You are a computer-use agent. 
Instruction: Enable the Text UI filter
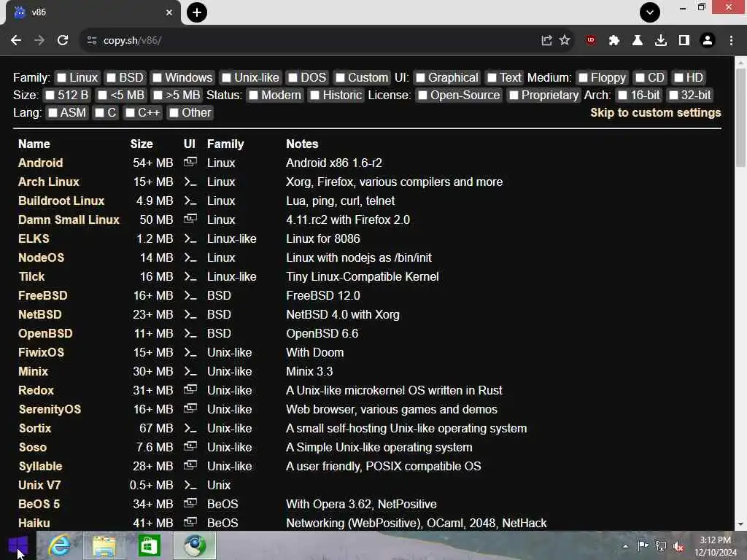point(492,77)
